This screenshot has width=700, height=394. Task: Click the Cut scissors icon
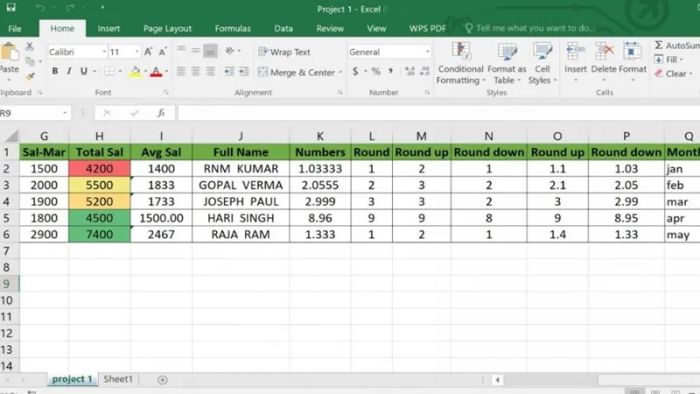(x=29, y=46)
